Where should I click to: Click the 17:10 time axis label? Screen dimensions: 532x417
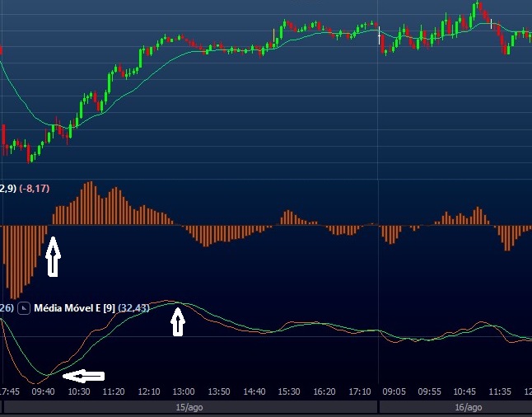(361, 391)
